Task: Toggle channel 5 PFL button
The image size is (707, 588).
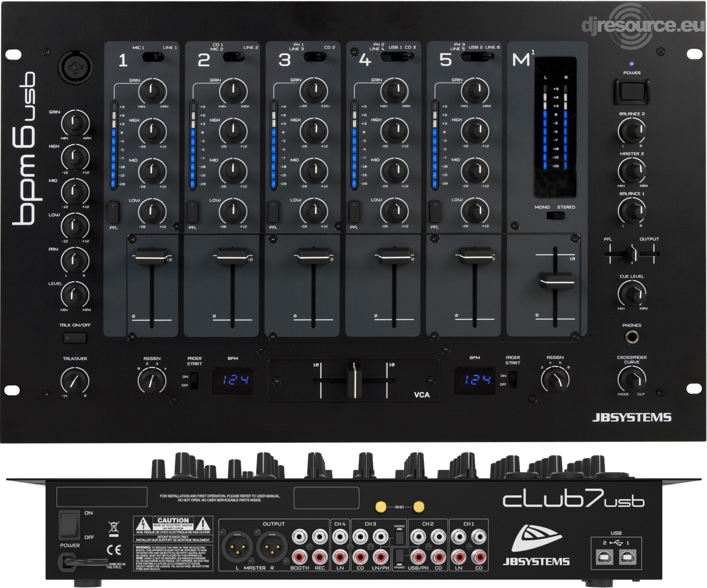Action: click(435, 212)
